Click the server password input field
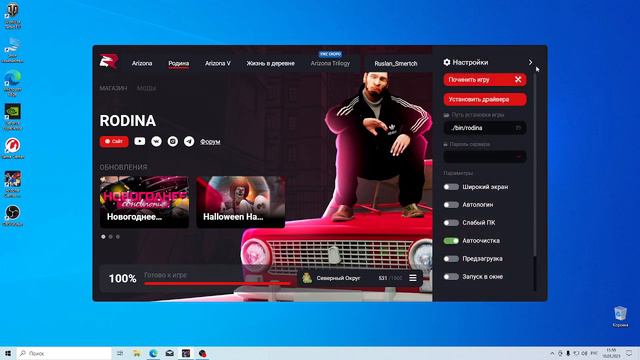Viewport: 640px width, 360px height. point(485,156)
